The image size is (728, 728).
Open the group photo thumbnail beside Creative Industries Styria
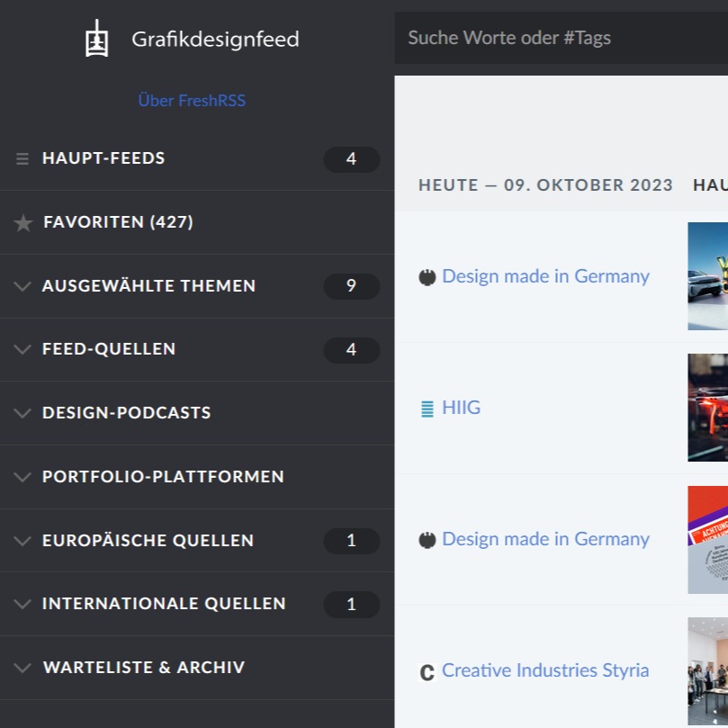pos(707,671)
